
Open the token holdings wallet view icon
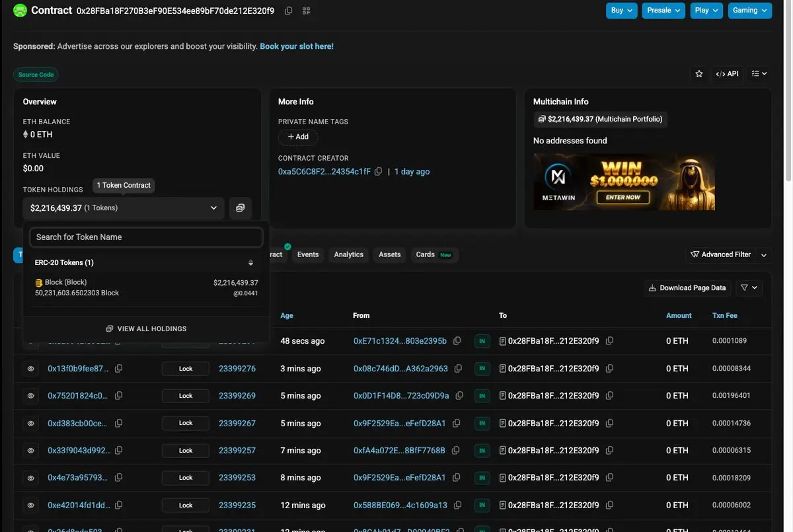click(240, 208)
